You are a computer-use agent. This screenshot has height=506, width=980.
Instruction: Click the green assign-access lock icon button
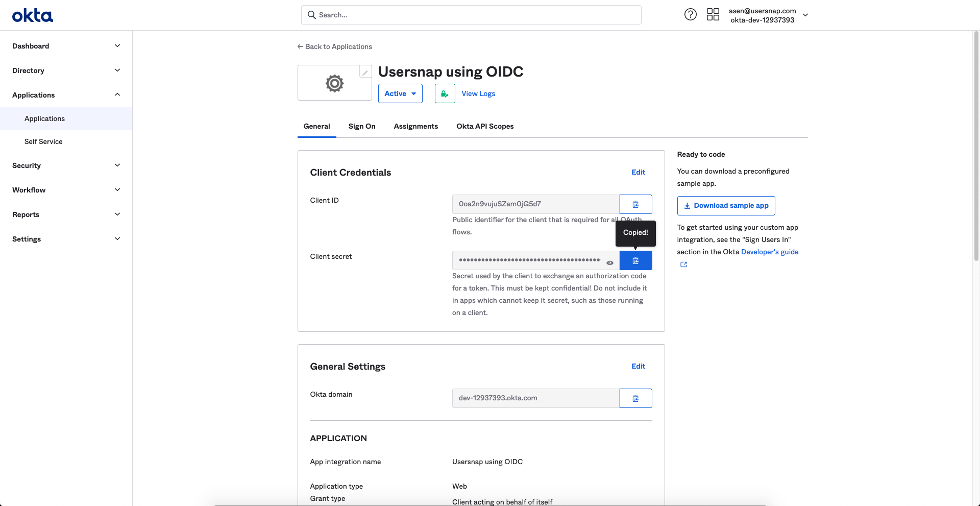[x=445, y=93]
